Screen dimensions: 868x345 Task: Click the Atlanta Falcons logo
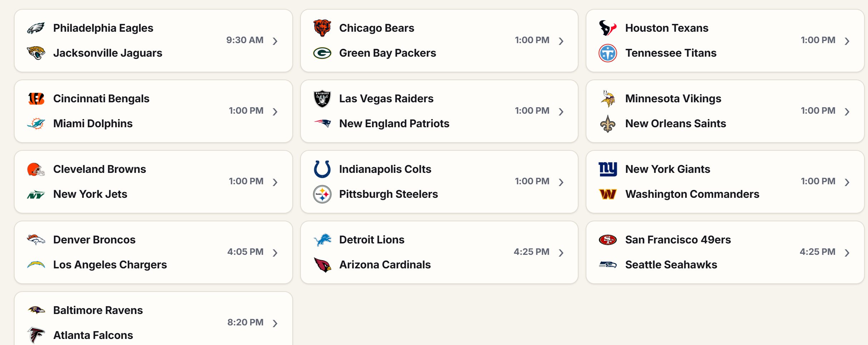click(36, 335)
